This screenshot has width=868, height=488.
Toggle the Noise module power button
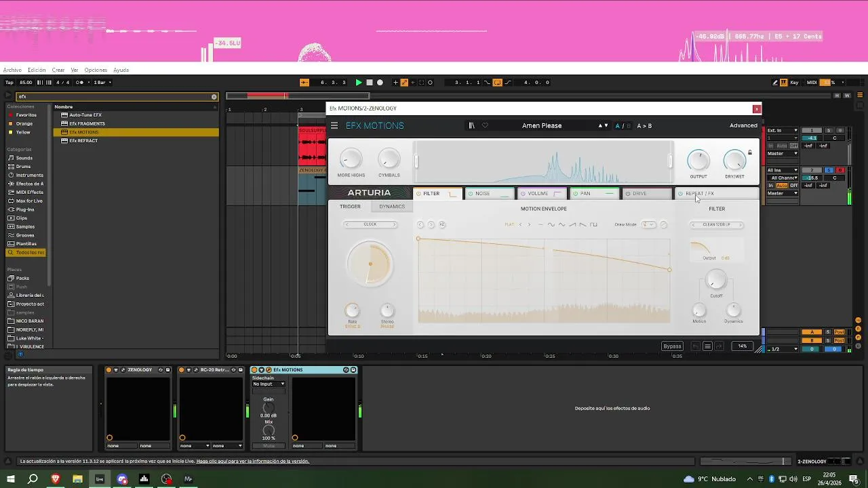click(471, 194)
